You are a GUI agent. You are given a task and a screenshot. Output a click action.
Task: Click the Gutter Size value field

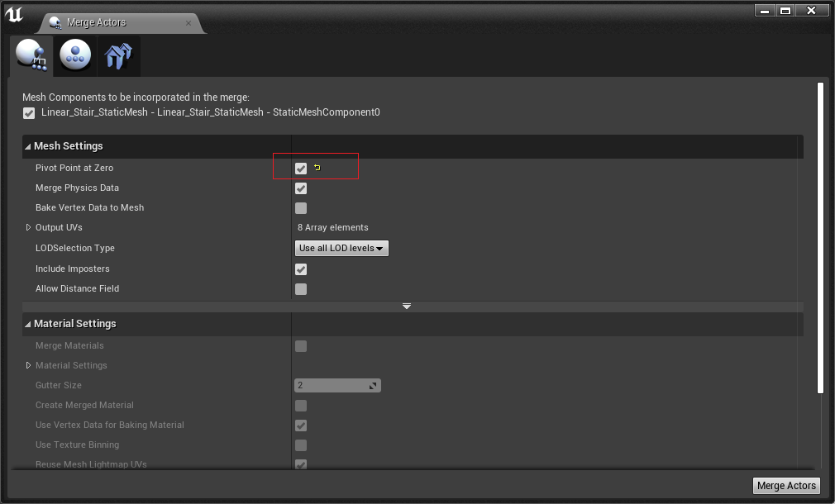[337, 385]
